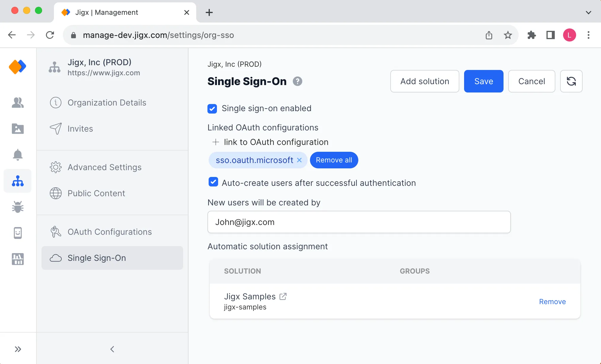Click the Advanced Settings gear icon
Screen dimensions: 601x364
(x=56, y=167)
